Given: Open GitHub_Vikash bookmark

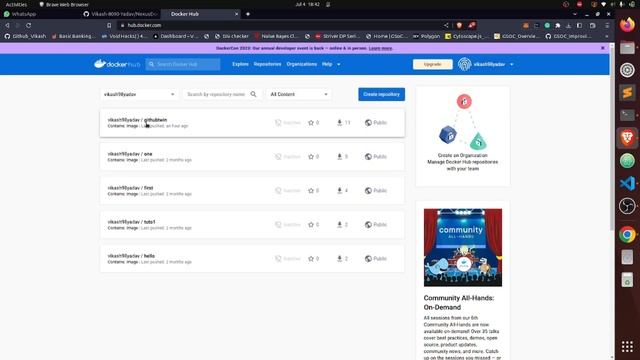Looking at the screenshot, I should coord(25,36).
